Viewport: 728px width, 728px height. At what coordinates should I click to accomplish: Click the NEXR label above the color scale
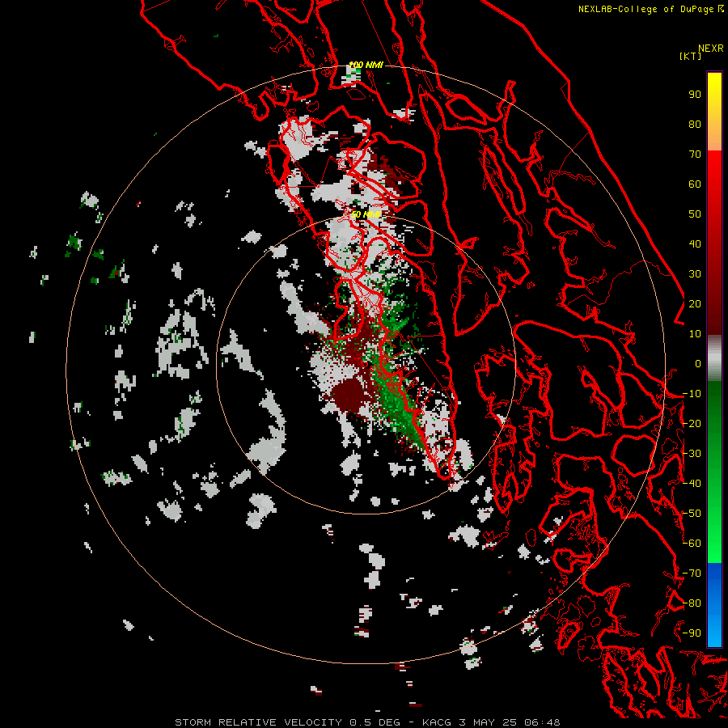pyautogui.click(x=711, y=49)
